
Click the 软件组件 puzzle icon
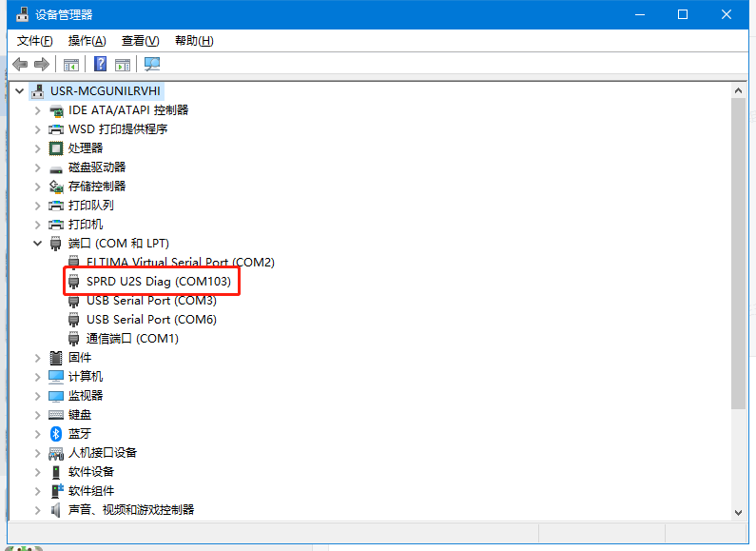[x=57, y=491]
